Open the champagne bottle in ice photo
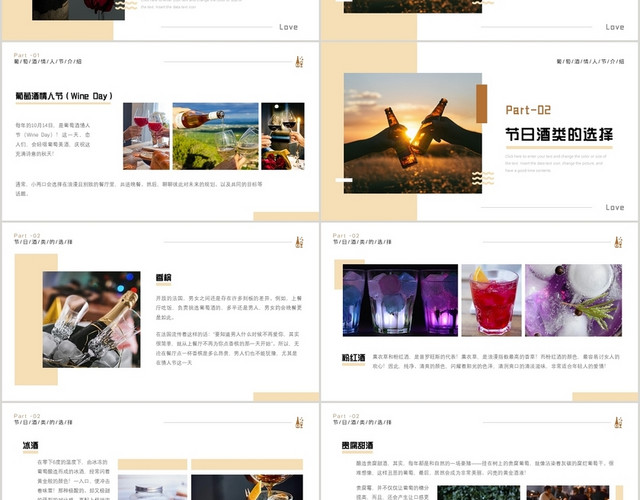The height and width of the screenshot is (500, 640). [x=91, y=320]
